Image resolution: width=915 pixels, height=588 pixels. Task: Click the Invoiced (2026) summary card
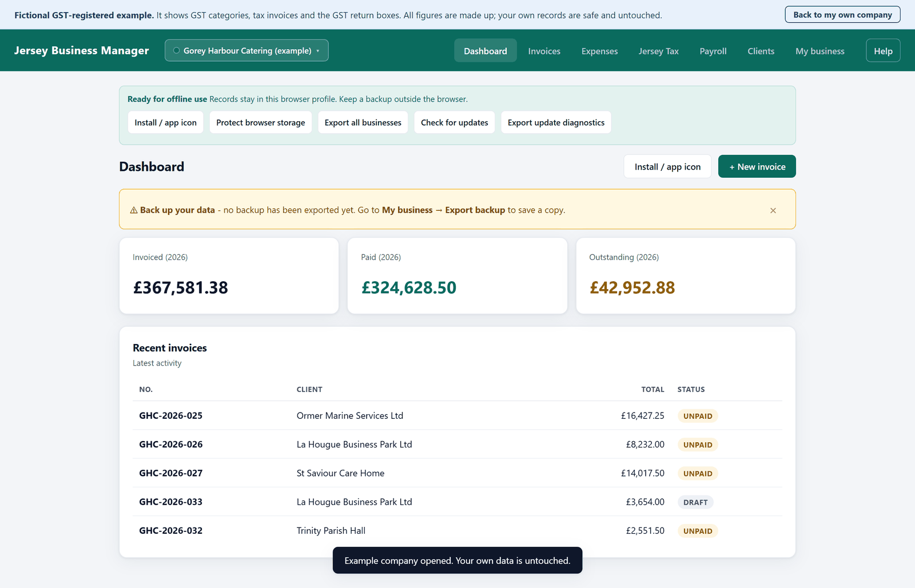coord(229,275)
